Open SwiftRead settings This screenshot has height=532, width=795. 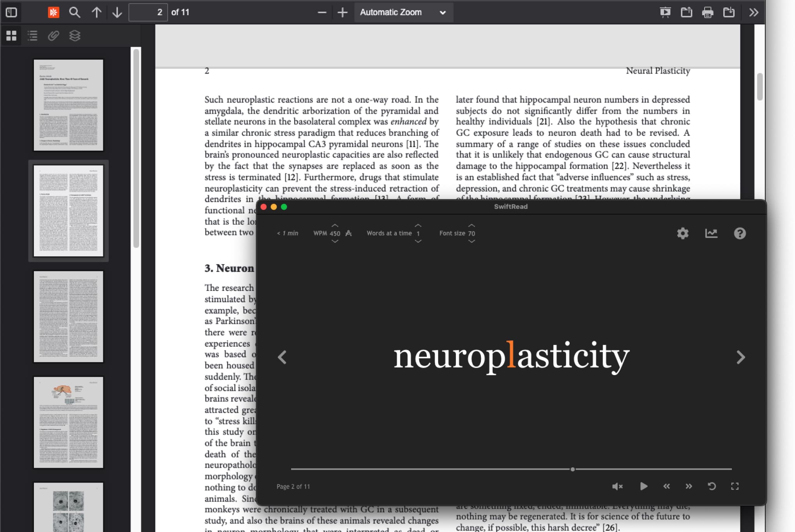pyautogui.click(x=682, y=233)
